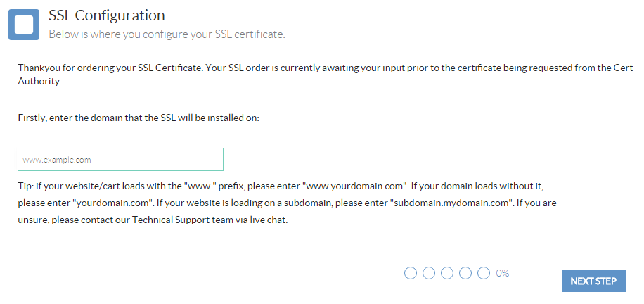This screenshot has height=304, width=644.
Task: Click the SSL Configuration heading
Action: point(107,15)
